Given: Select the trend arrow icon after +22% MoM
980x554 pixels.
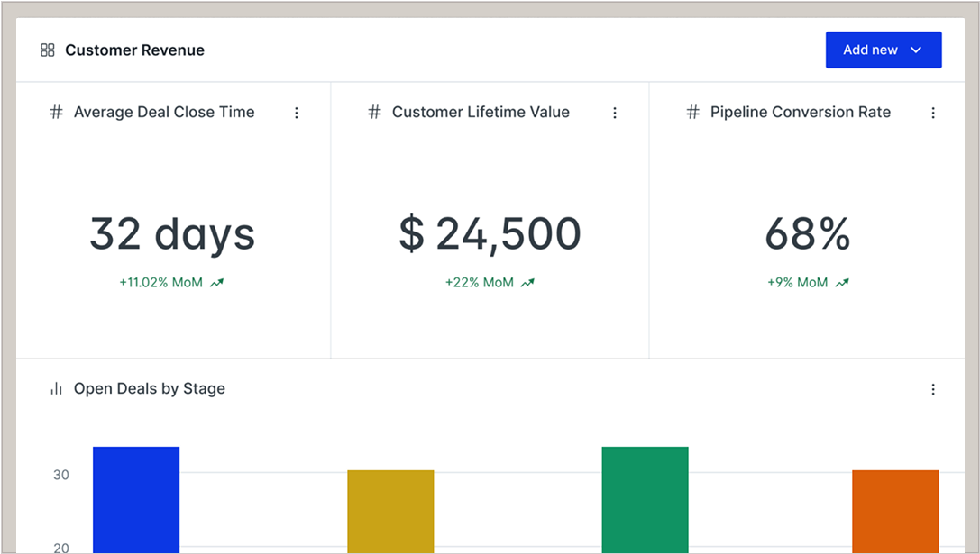Looking at the screenshot, I should (527, 283).
